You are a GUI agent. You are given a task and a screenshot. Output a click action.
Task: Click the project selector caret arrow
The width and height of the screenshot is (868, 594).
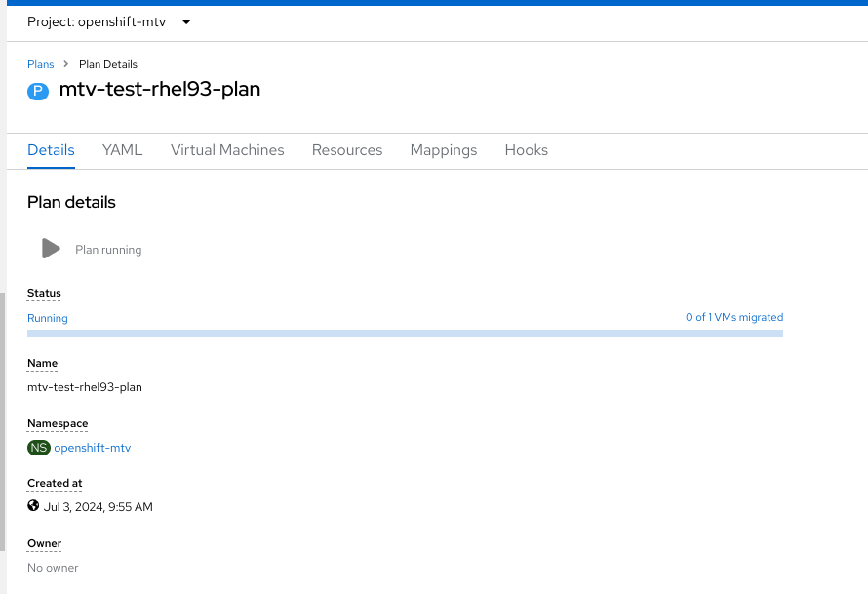pyautogui.click(x=186, y=22)
